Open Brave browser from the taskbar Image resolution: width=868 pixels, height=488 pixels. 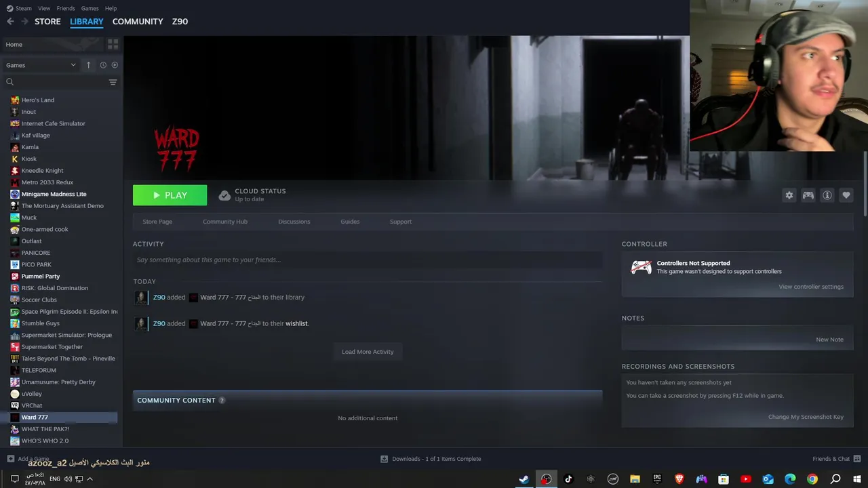(x=679, y=479)
